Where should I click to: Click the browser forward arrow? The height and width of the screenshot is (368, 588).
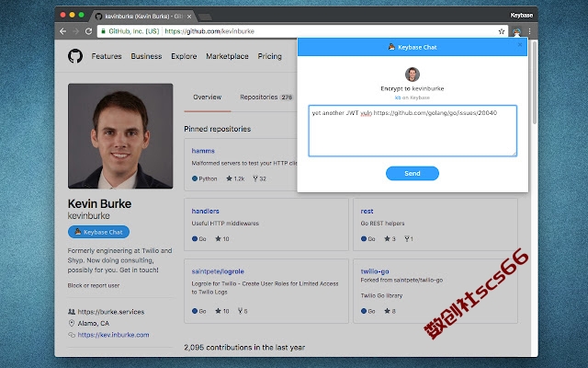click(75, 31)
